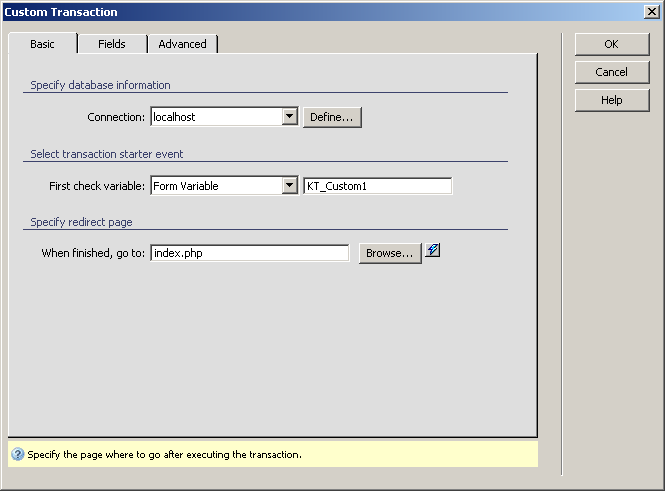This screenshot has width=665, height=491.
Task: Close the Custom Transaction dialog
Action: (x=651, y=12)
